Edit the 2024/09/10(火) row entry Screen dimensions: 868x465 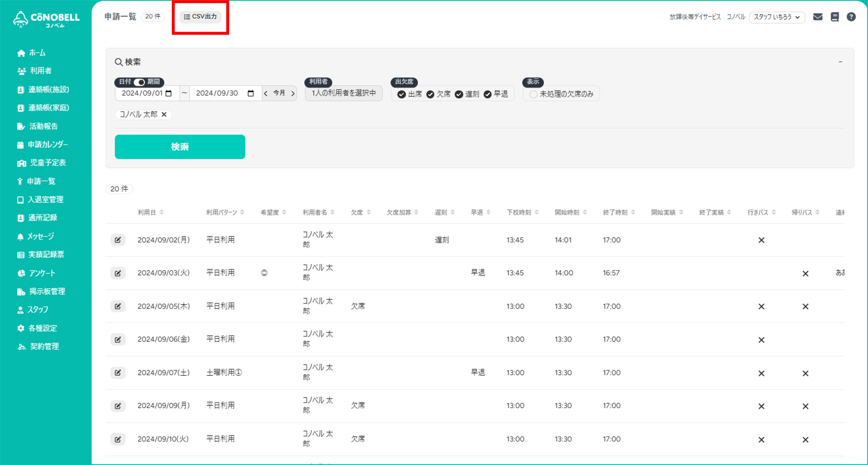point(118,439)
